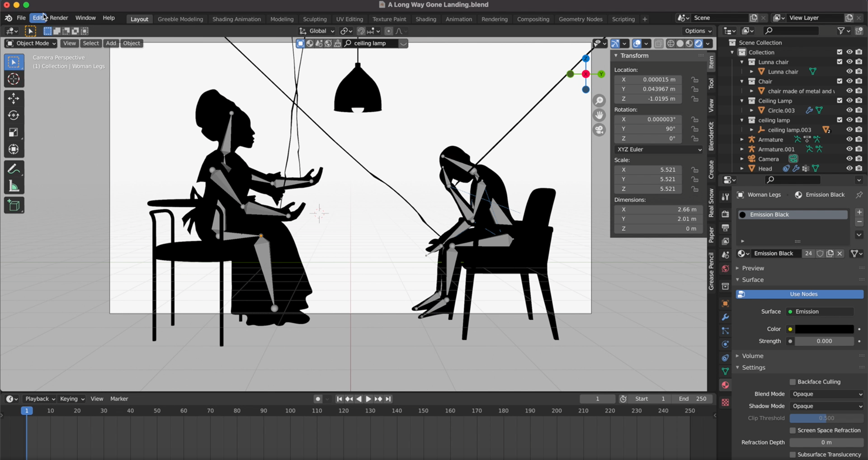Viewport: 868px width, 460px height.
Task: Toggle camera view icon in viewport
Action: 599,130
